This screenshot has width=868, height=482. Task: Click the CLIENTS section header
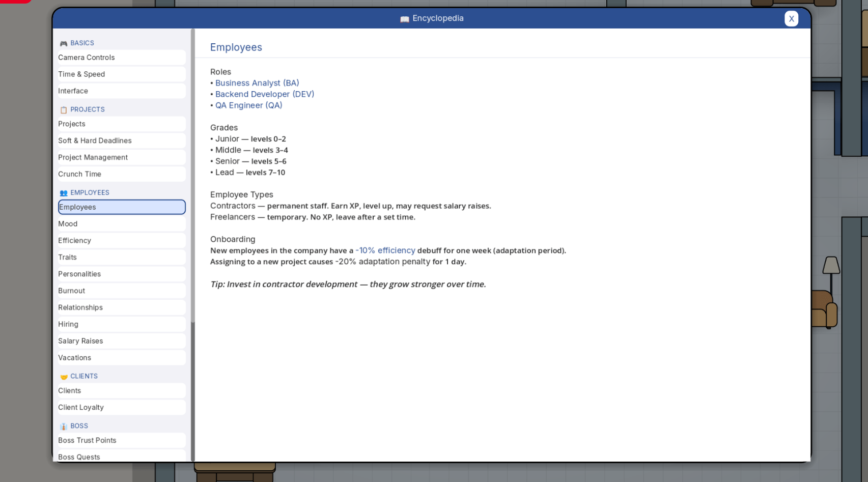[x=84, y=376]
